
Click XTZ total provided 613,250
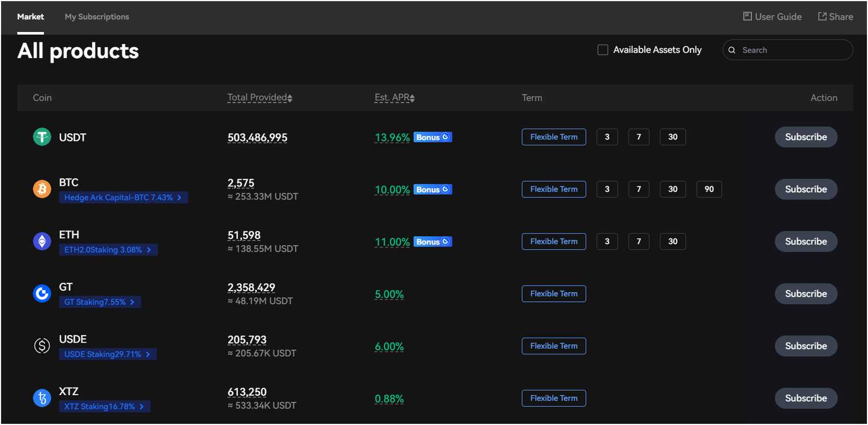tap(247, 392)
